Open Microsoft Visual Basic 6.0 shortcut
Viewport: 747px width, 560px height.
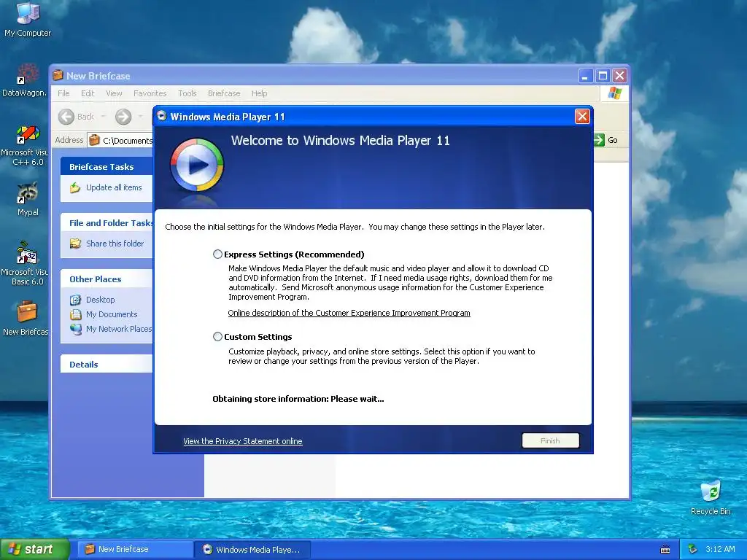pos(25,263)
